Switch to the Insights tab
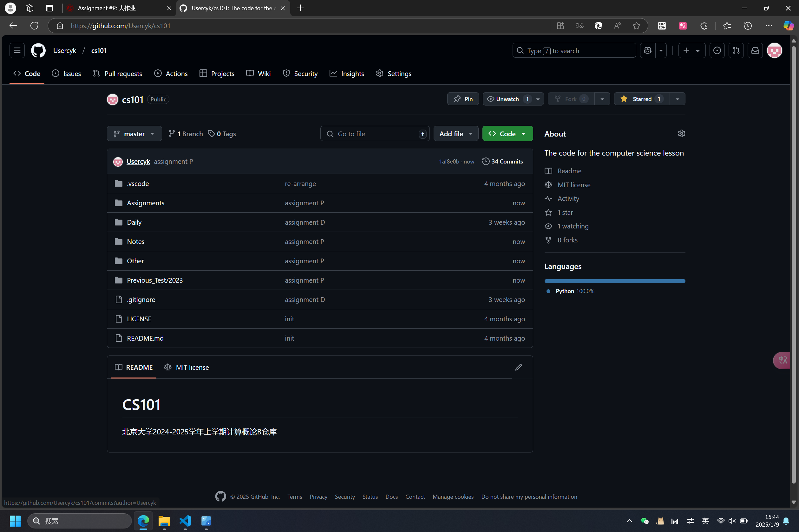The image size is (799, 532). coord(347,74)
